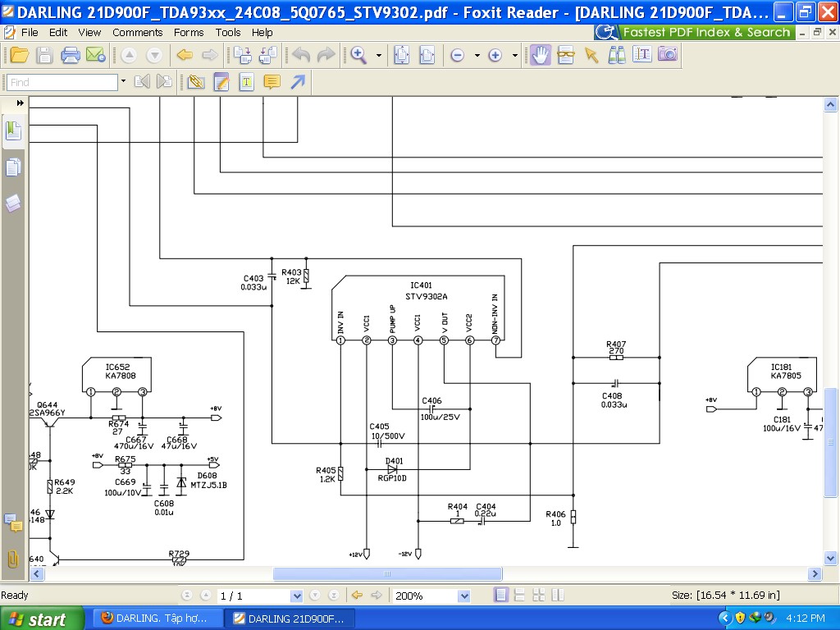Zoom in with the plus circle button
The height and width of the screenshot is (630, 840).
point(495,55)
